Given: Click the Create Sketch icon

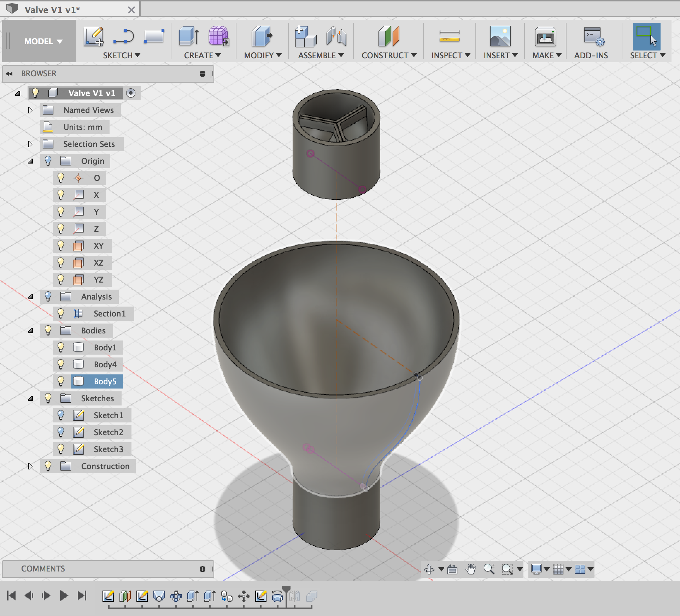Looking at the screenshot, I should (x=94, y=36).
